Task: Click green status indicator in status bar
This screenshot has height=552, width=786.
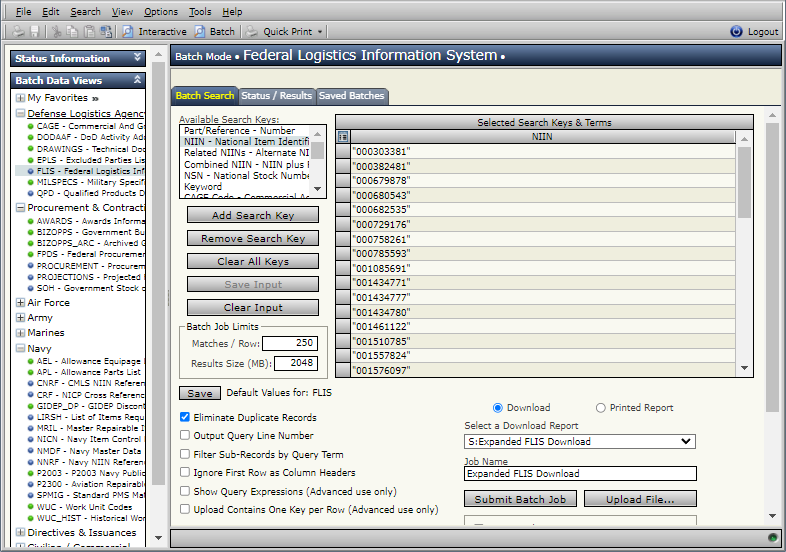Action: [x=772, y=538]
